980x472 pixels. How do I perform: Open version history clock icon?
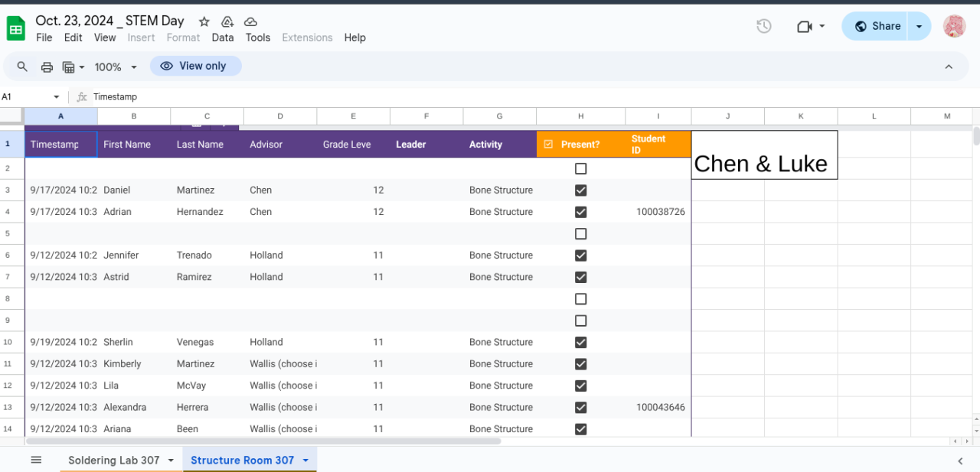click(763, 26)
